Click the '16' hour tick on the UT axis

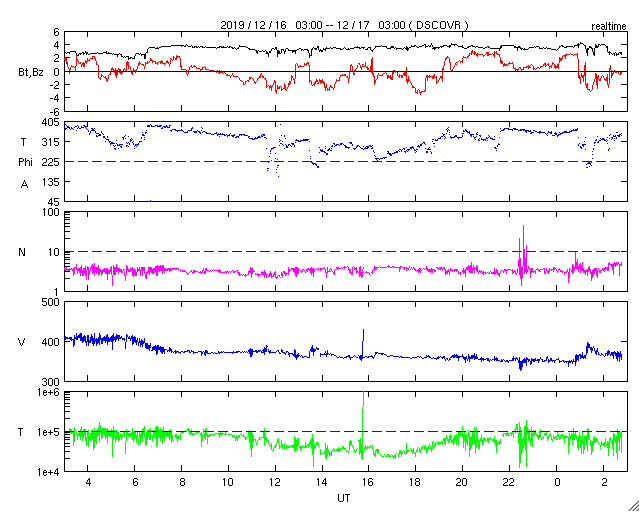click(x=369, y=483)
